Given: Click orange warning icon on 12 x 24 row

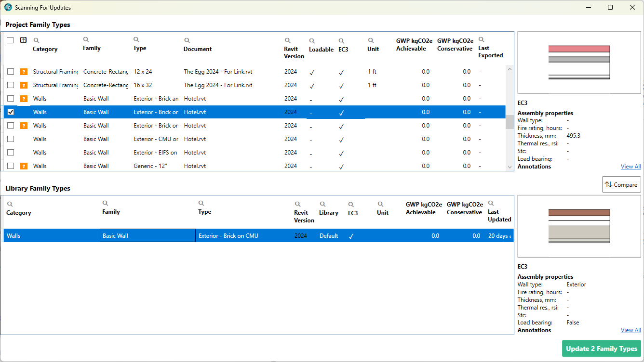Looking at the screenshot, I should (24, 72).
